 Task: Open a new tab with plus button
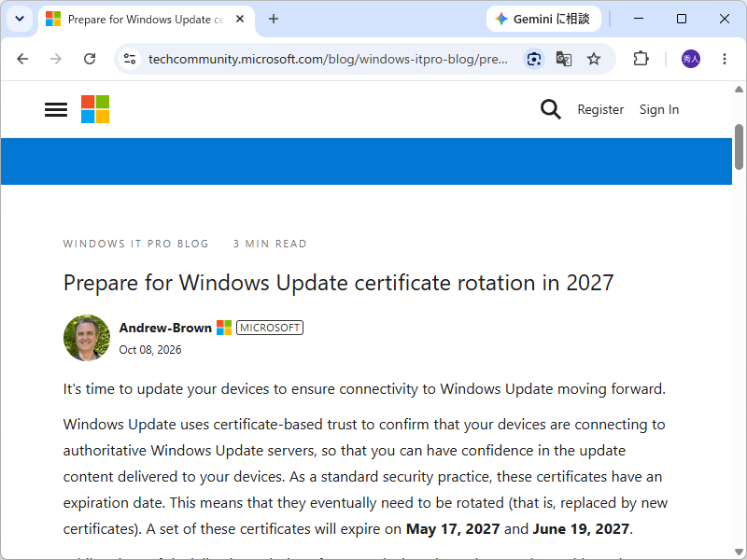click(x=274, y=19)
